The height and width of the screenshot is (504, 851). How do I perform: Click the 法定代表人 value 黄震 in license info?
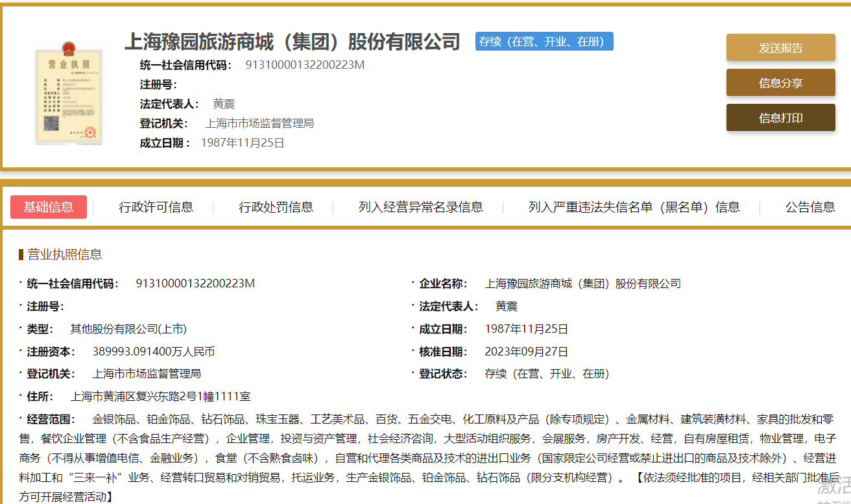point(507,306)
